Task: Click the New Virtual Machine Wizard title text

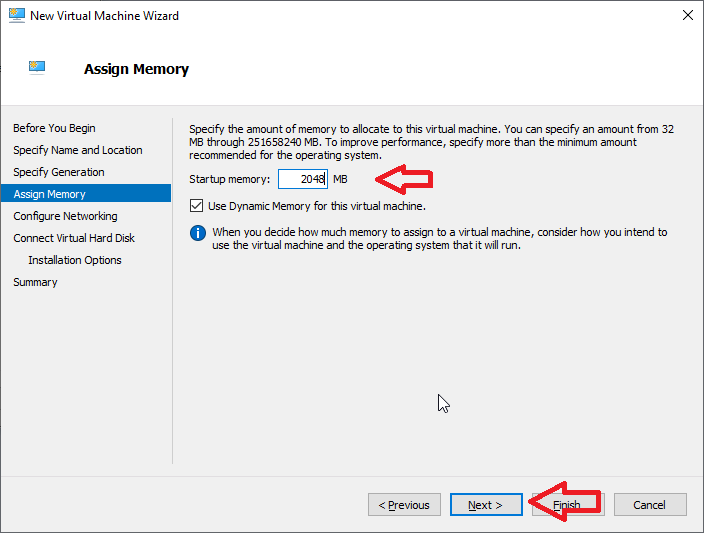Action: 104,16
